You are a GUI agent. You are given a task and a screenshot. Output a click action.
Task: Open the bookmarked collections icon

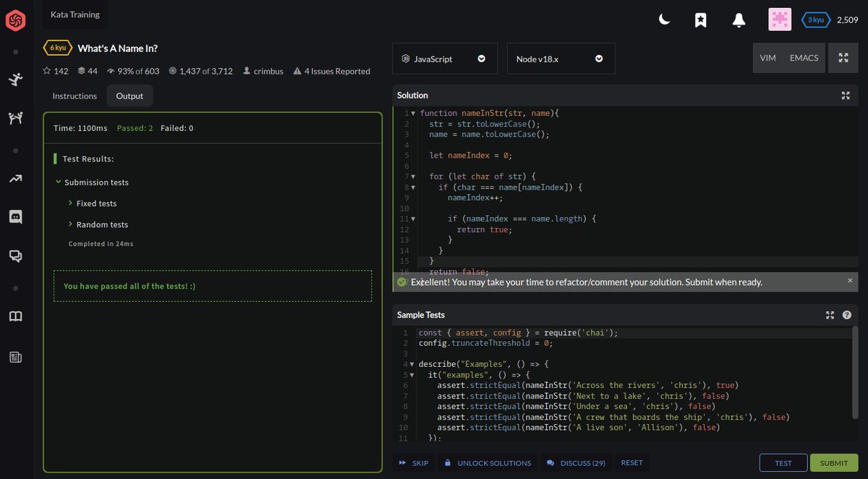(700, 20)
